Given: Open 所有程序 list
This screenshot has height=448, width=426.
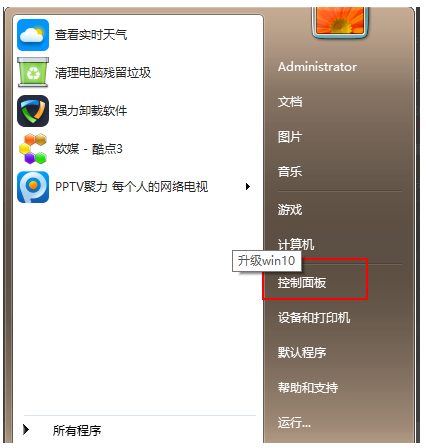Looking at the screenshot, I should click(x=77, y=430).
